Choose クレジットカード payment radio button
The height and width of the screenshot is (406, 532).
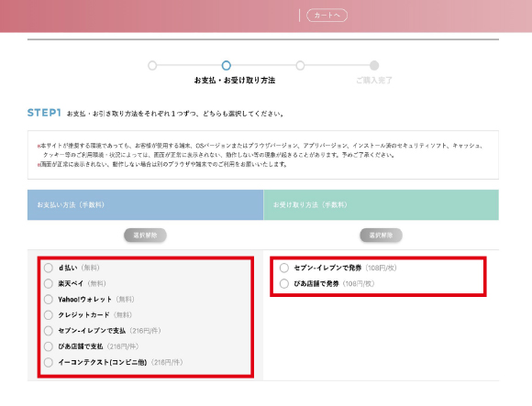(x=49, y=315)
